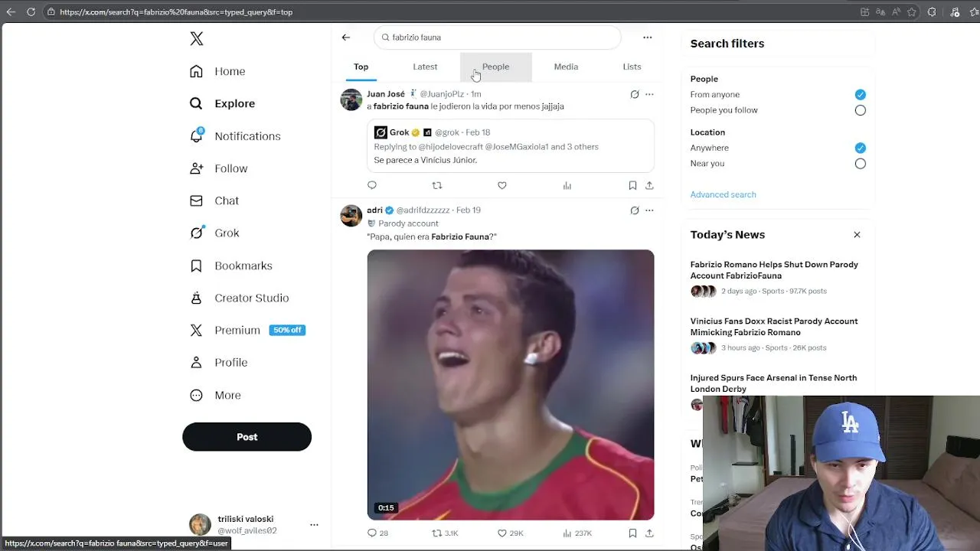Open search options three-dot menu
This screenshot has height=551, width=980.
click(648, 37)
